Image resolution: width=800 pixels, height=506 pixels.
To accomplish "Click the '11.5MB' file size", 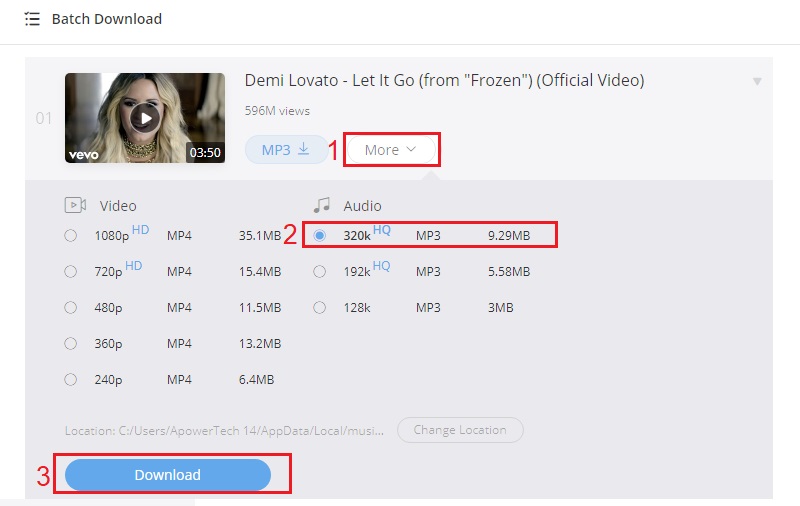I will pos(260,308).
